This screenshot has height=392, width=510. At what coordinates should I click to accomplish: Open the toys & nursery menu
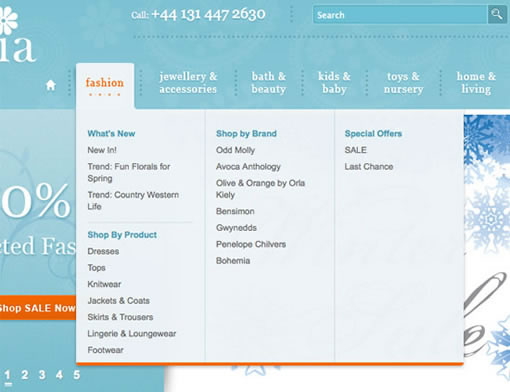(x=403, y=83)
